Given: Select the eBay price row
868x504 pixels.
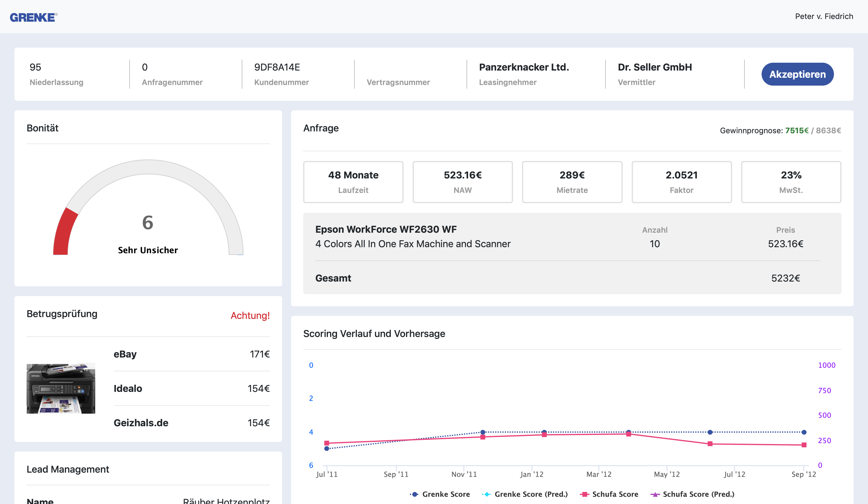Looking at the screenshot, I should tap(191, 354).
